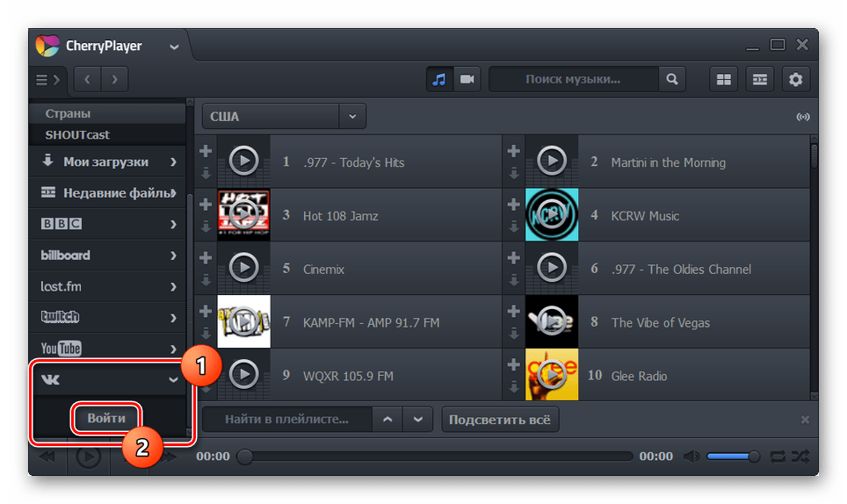The image size is (847, 504).
Task: Expand the BBC sidebar section
Action: click(107, 224)
